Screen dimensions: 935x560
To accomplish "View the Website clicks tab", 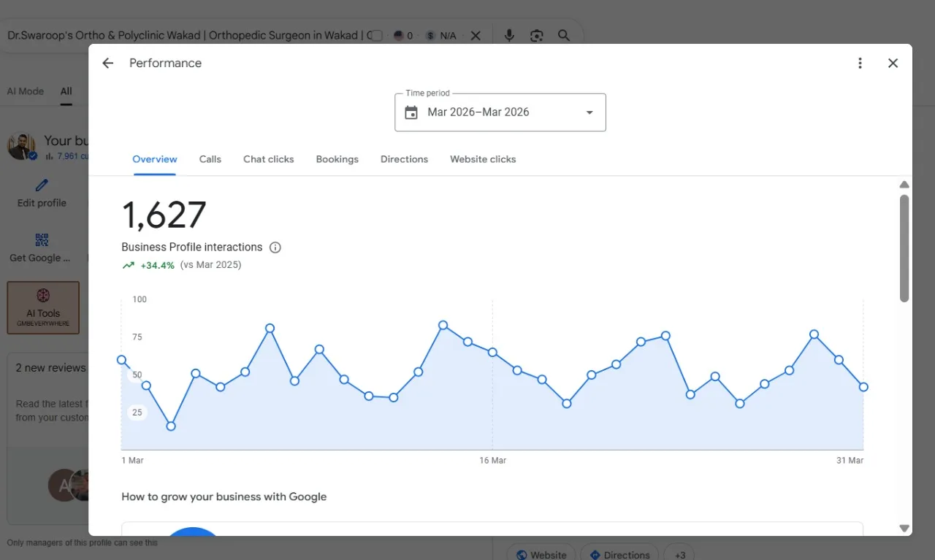I will [483, 159].
